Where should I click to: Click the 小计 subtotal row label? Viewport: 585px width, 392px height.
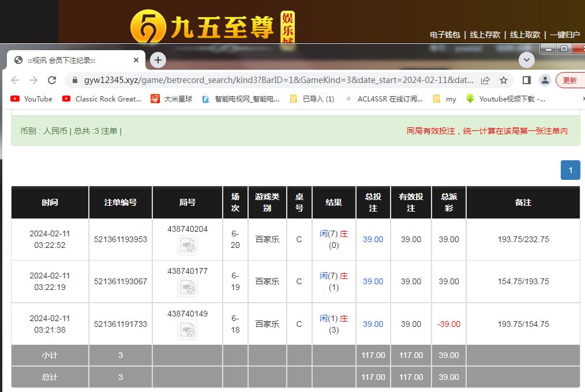pos(50,355)
